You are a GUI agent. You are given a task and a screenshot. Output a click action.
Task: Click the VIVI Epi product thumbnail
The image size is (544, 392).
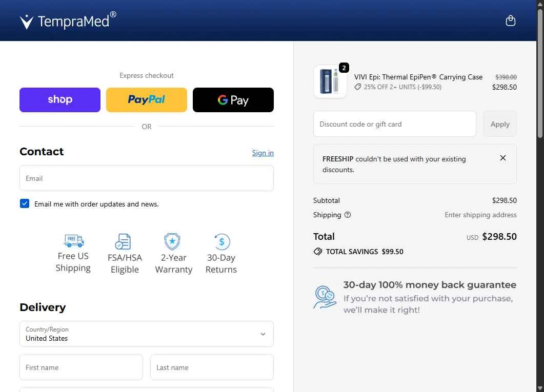coord(330,81)
